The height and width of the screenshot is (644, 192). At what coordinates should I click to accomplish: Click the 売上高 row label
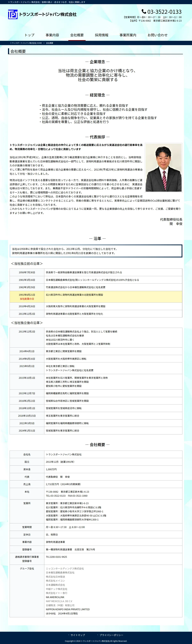[27, 484]
